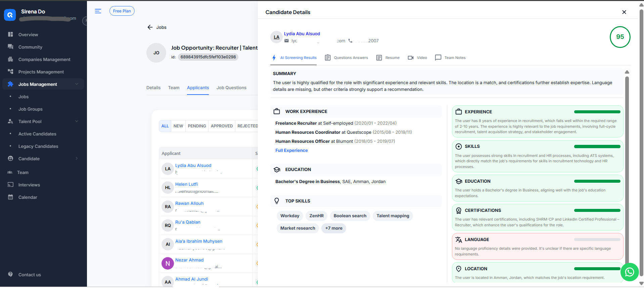644x289 pixels.
Task: Open Rawan Allouh applicant row
Action: 189,203
